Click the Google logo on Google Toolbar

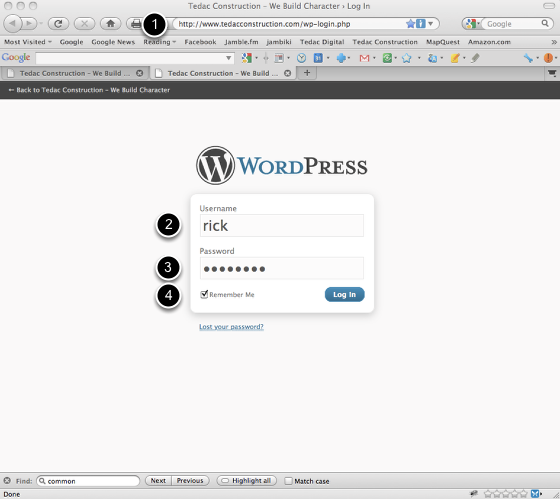[16, 58]
